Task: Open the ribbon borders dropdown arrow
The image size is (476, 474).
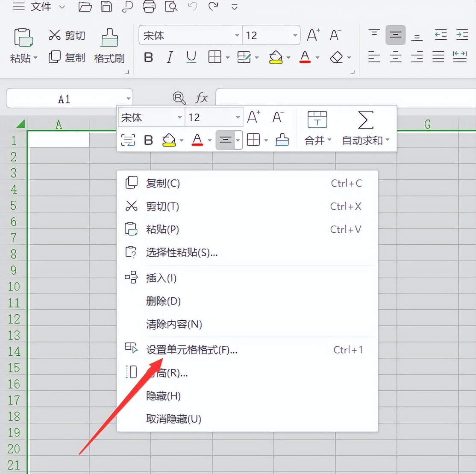Action: tap(228, 57)
